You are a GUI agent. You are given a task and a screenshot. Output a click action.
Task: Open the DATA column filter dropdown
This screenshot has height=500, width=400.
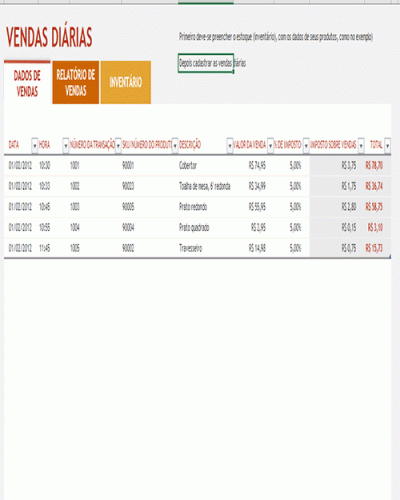click(x=35, y=145)
